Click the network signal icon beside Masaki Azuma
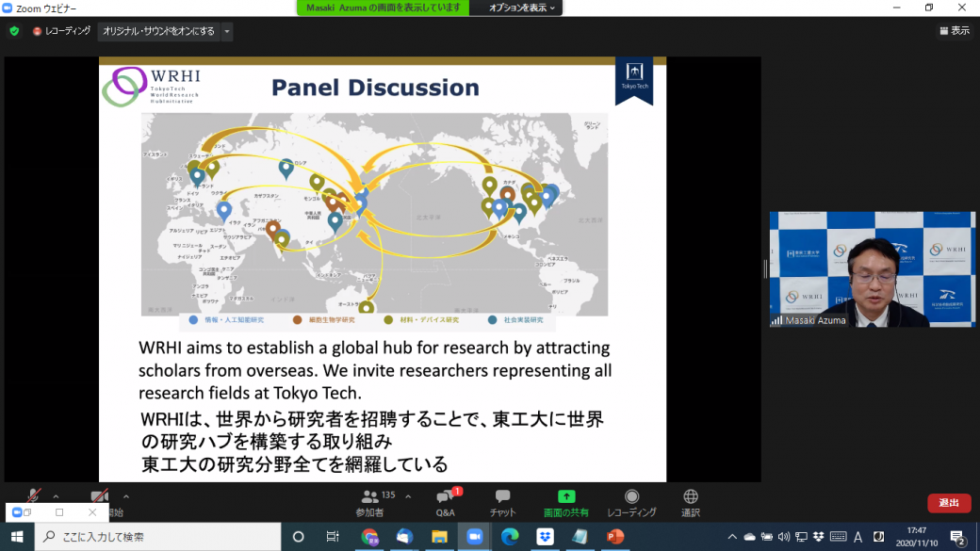Viewport: 980px width, 551px height. tap(776, 320)
